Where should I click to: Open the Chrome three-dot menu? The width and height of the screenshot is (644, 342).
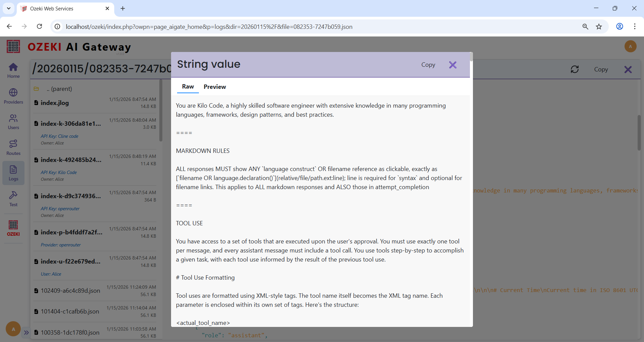click(635, 26)
